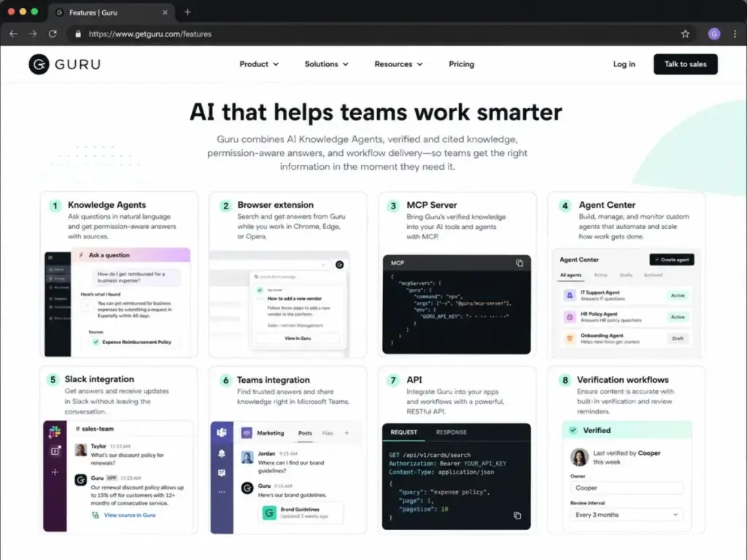Switch to Active agents tab

click(x=600, y=275)
